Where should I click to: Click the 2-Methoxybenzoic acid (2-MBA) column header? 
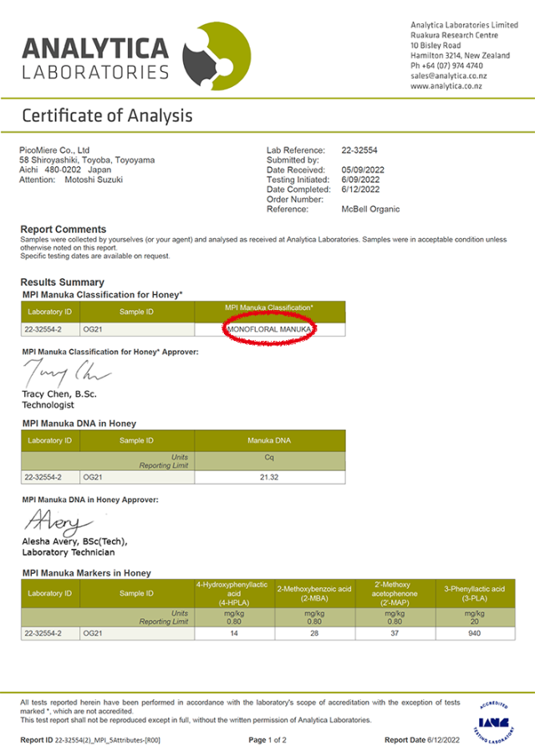(314, 593)
